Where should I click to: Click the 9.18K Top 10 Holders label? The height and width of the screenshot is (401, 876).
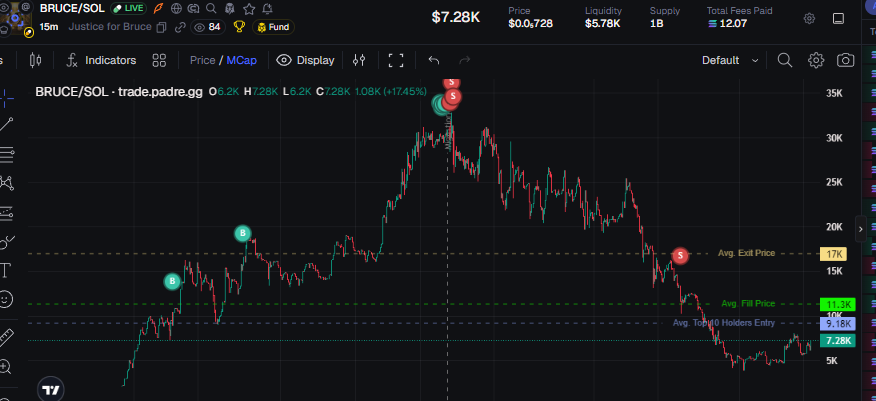click(x=837, y=324)
